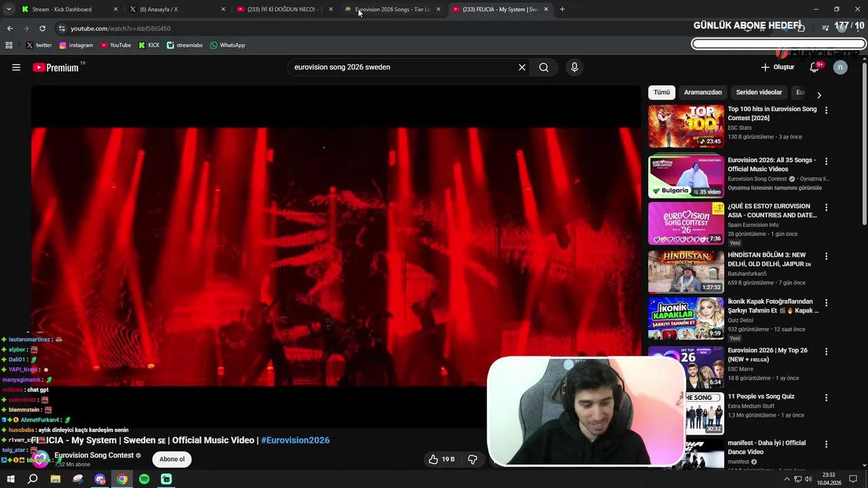This screenshot has width=868, height=488.
Task: Open options for manifest - Daha İyi video
Action: 826,444
